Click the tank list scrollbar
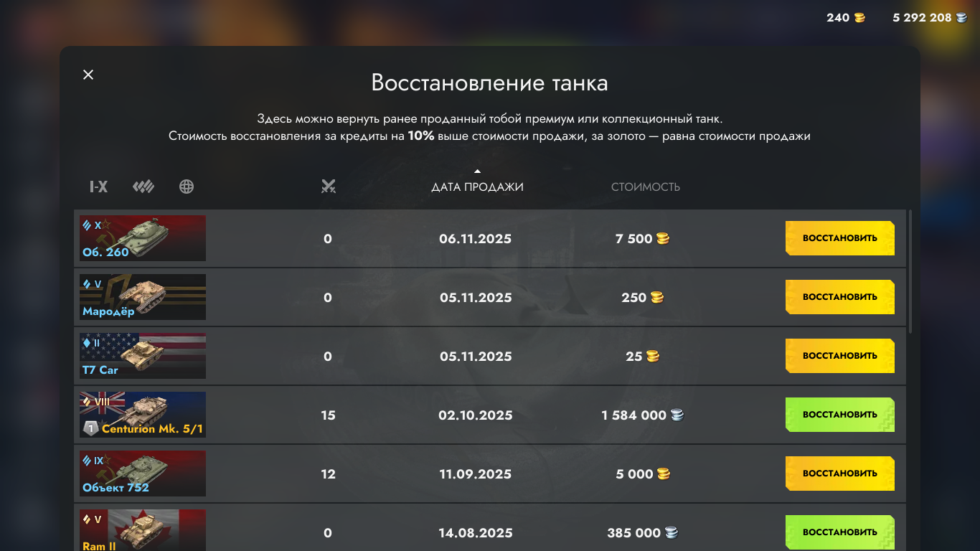 (x=910, y=271)
